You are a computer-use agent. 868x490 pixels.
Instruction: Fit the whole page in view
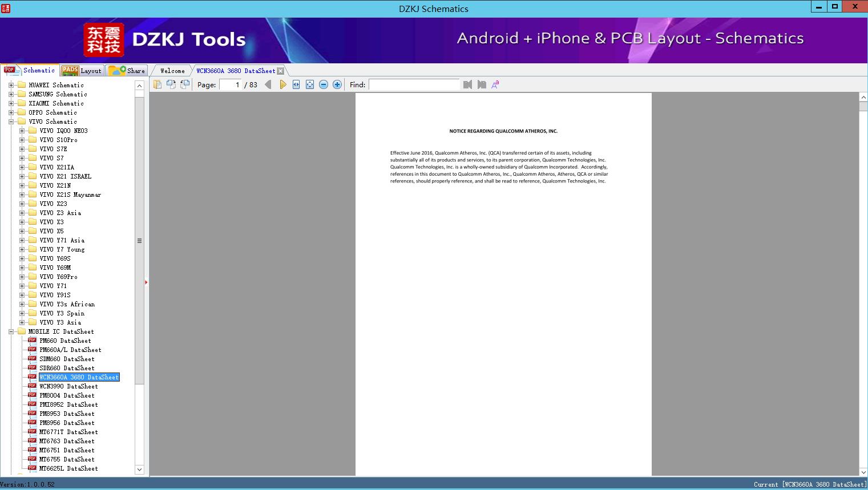point(310,84)
